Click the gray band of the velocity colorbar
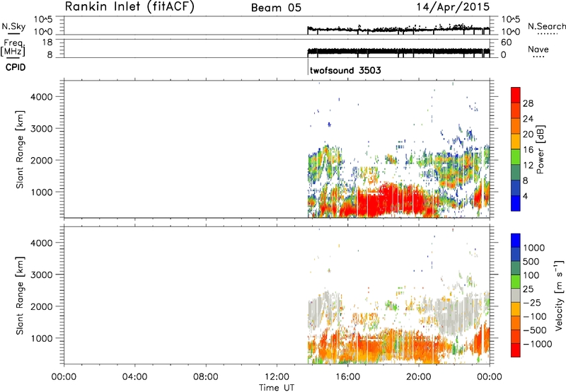This screenshot has width=566, height=392. point(516,296)
